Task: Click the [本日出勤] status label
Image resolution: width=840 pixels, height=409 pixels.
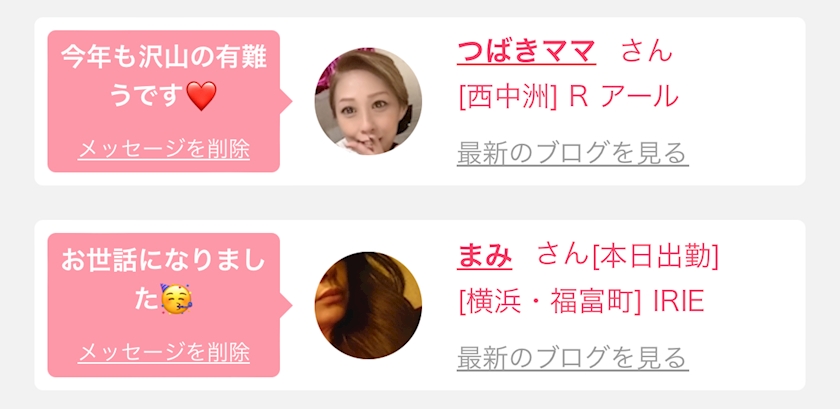Action: 655,256
